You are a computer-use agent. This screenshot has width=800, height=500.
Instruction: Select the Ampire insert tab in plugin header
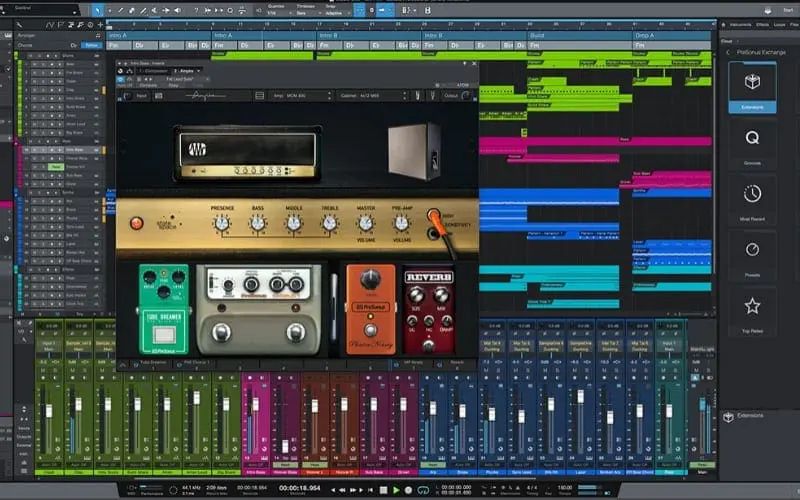click(186, 71)
